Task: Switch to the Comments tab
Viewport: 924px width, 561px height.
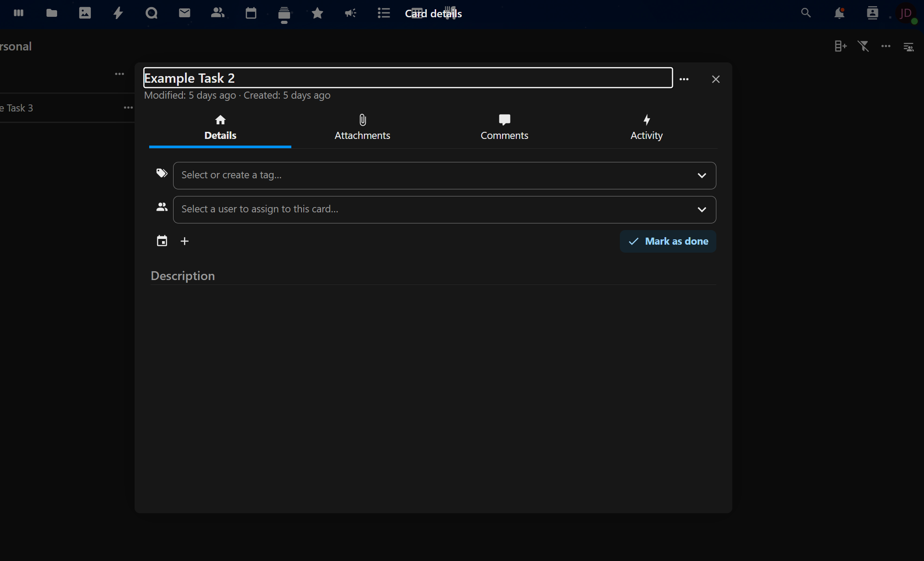Action: pos(504,127)
